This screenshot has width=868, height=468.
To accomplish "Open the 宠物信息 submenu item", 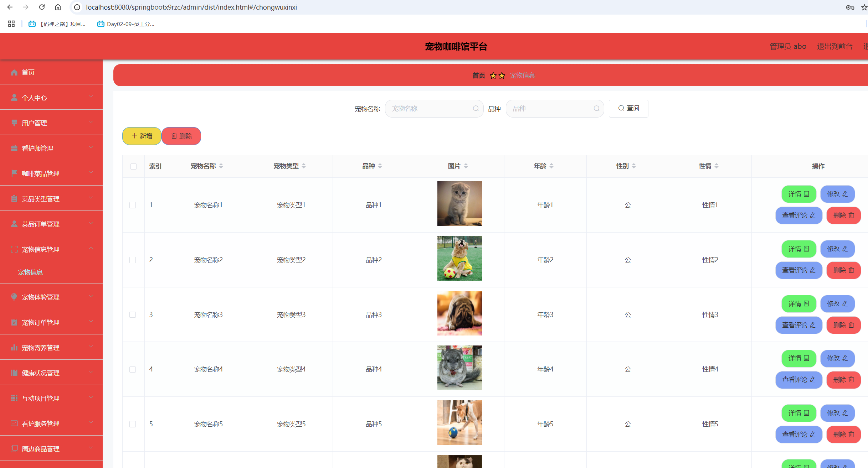I will pos(30,272).
